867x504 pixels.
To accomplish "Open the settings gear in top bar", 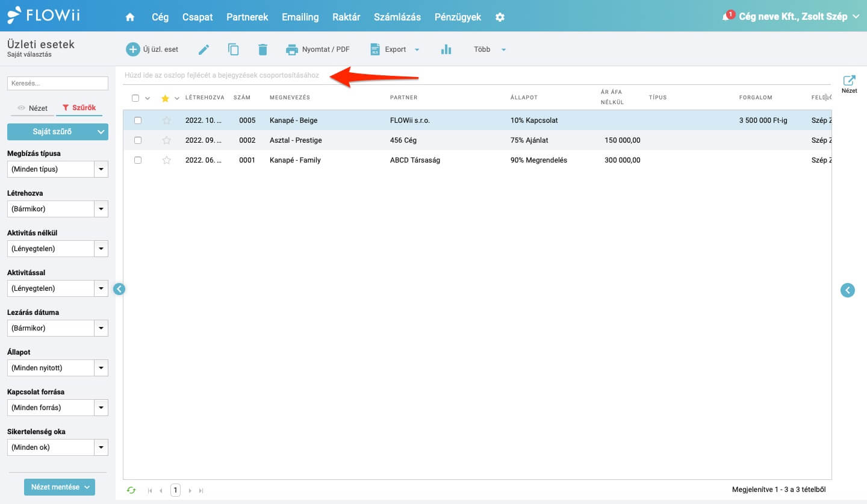I will pyautogui.click(x=500, y=17).
